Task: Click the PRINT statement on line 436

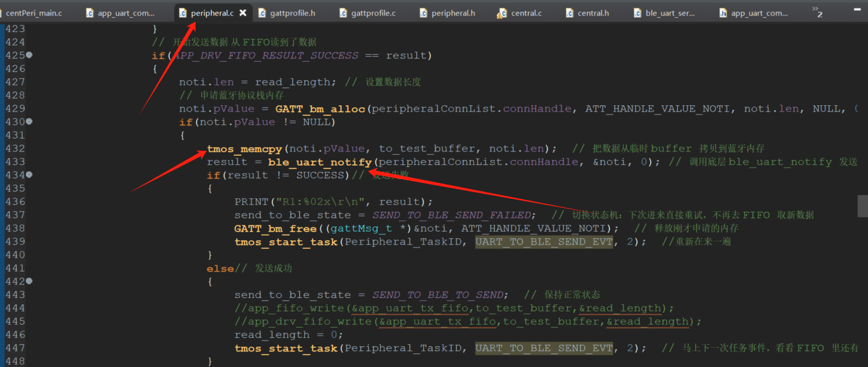Action: 333,202
